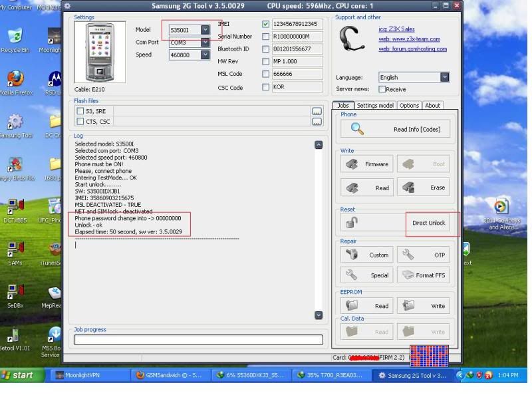
Task: Check the CTS, CSC flash file checkbox
Action: (80, 121)
